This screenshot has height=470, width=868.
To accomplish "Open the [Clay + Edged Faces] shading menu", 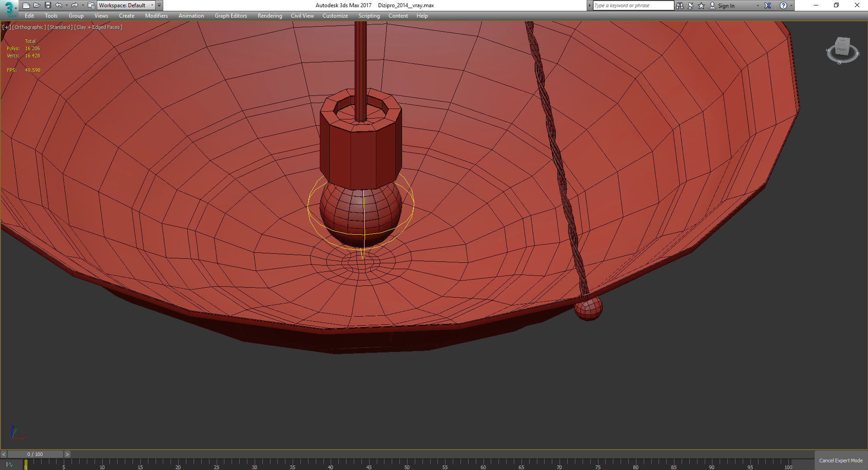I will (x=98, y=27).
